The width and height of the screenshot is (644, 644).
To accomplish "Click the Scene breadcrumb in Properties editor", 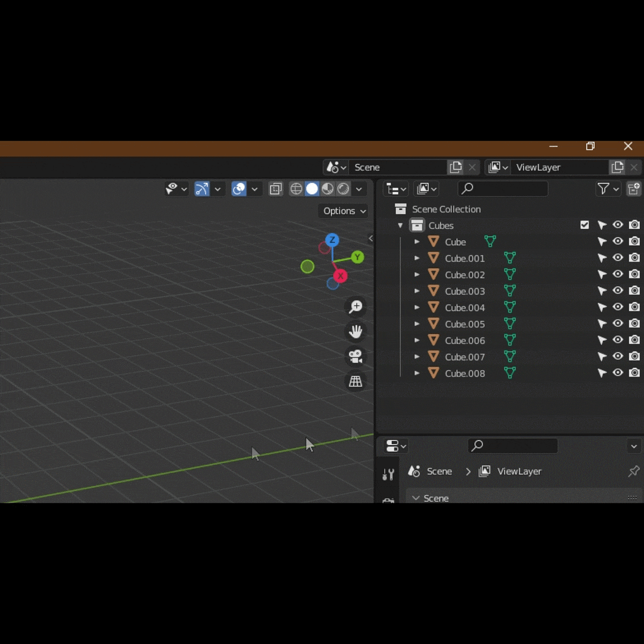I will tap(438, 471).
